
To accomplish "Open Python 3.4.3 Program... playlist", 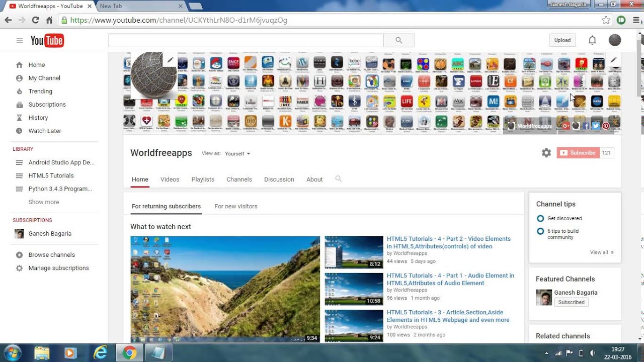I will tap(60, 189).
